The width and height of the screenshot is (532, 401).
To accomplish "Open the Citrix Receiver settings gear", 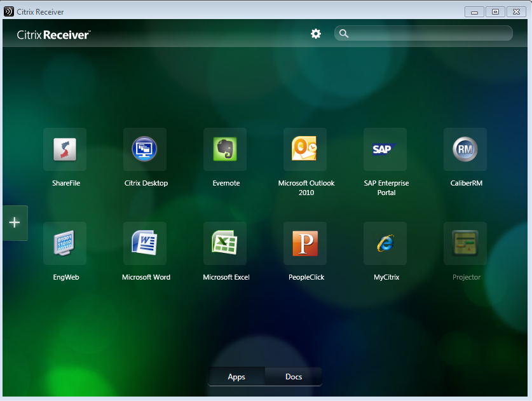I will coord(316,34).
